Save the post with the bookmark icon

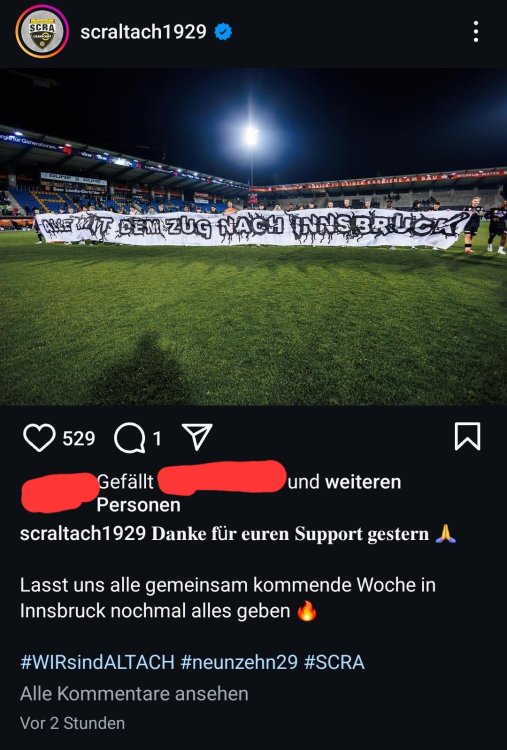pos(467,436)
